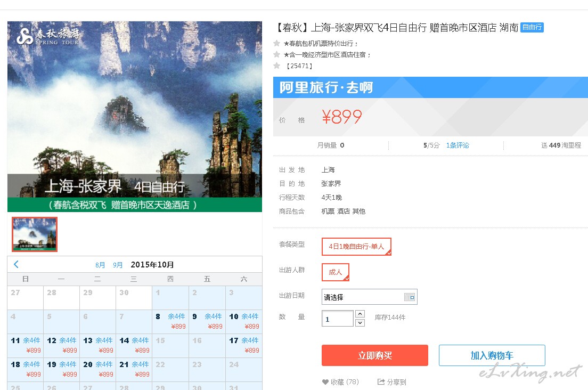This screenshot has height=390, width=588.
Task: Click the heart 收藏 favorite icon
Action: [x=325, y=382]
